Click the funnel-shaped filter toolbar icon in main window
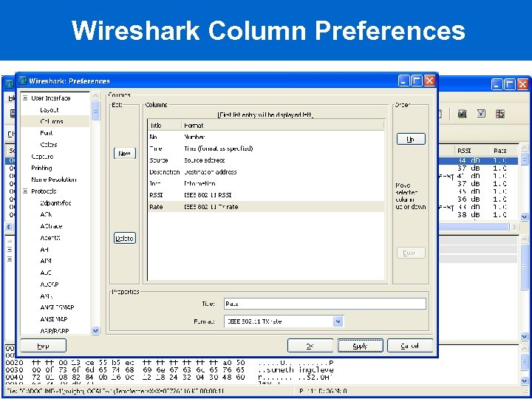Image resolution: width=532 pixels, height=399 pixels. 481,113
